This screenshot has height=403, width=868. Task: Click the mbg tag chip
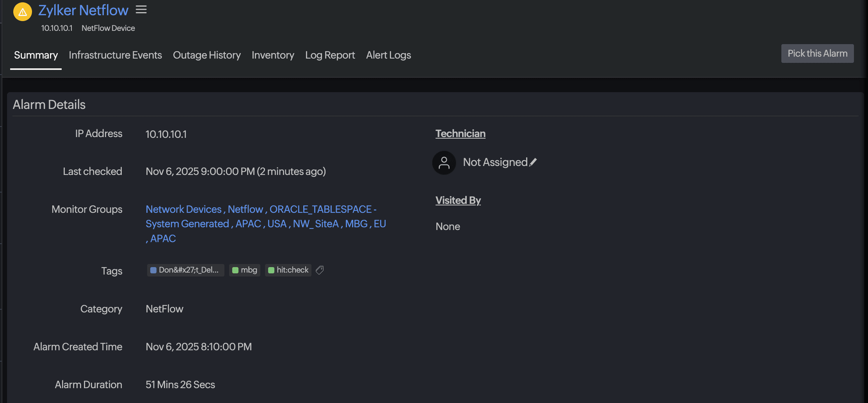[244, 270]
